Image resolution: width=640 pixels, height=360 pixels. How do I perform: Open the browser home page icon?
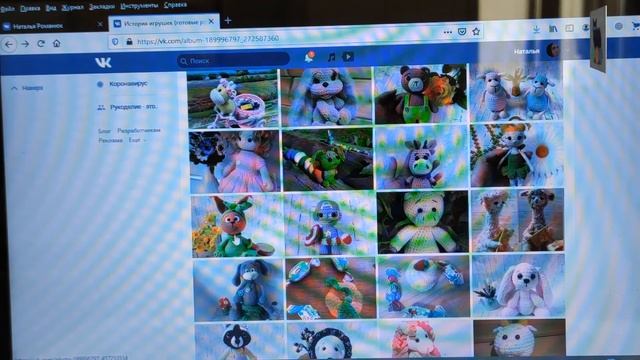[x=57, y=43]
